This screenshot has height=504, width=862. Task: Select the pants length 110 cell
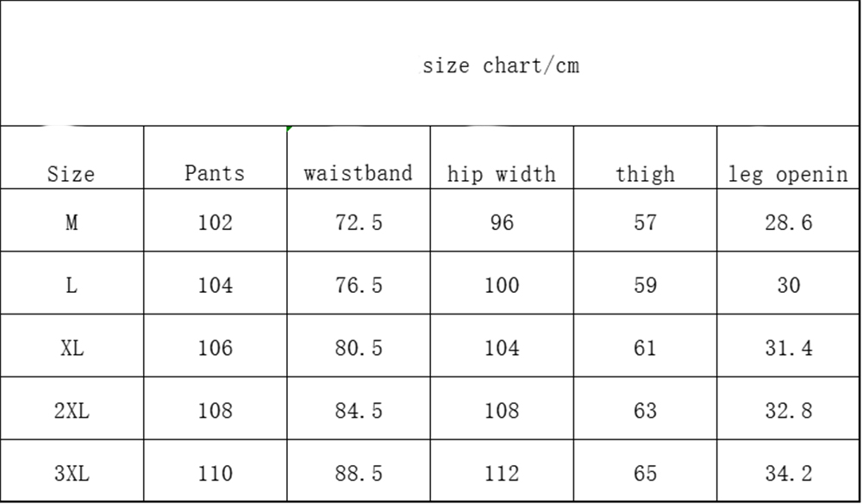[215, 473]
